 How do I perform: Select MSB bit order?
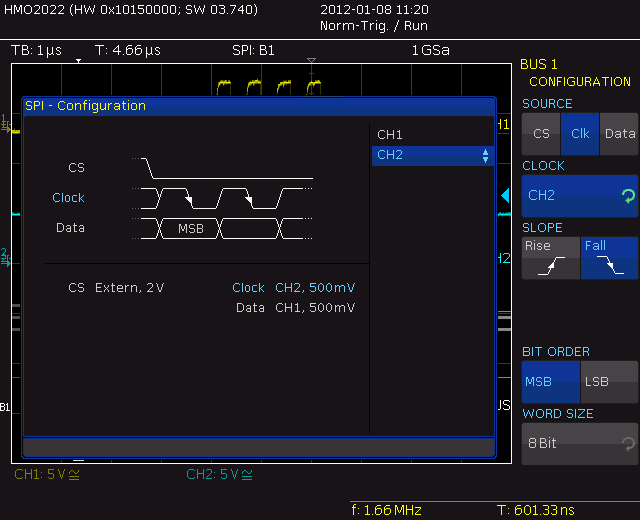point(550,381)
